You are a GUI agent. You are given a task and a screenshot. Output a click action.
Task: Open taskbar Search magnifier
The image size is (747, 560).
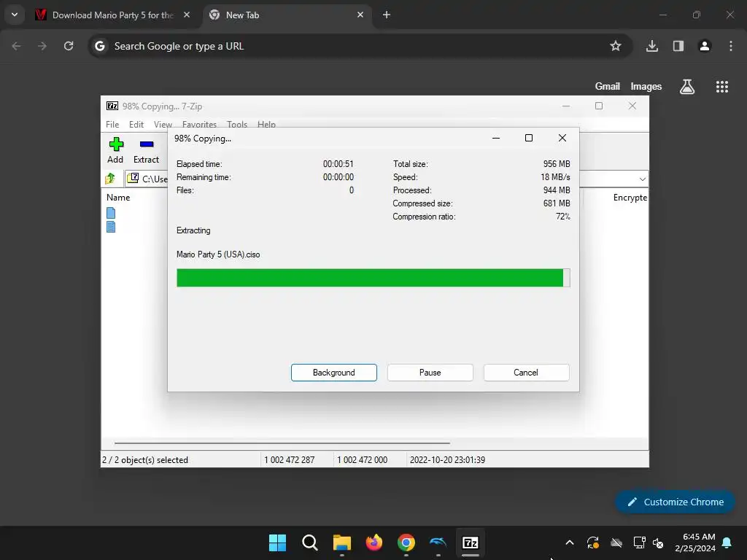click(309, 542)
